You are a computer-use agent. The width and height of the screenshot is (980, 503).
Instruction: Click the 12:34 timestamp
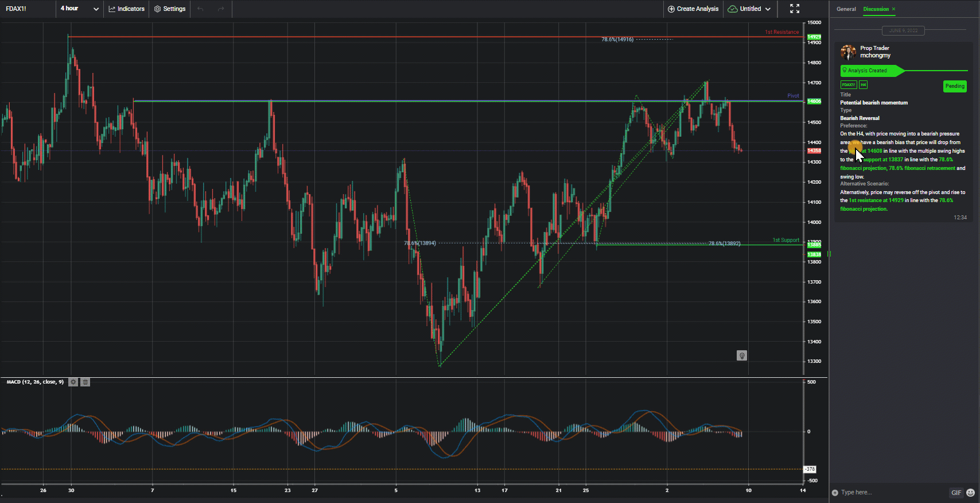(x=960, y=218)
